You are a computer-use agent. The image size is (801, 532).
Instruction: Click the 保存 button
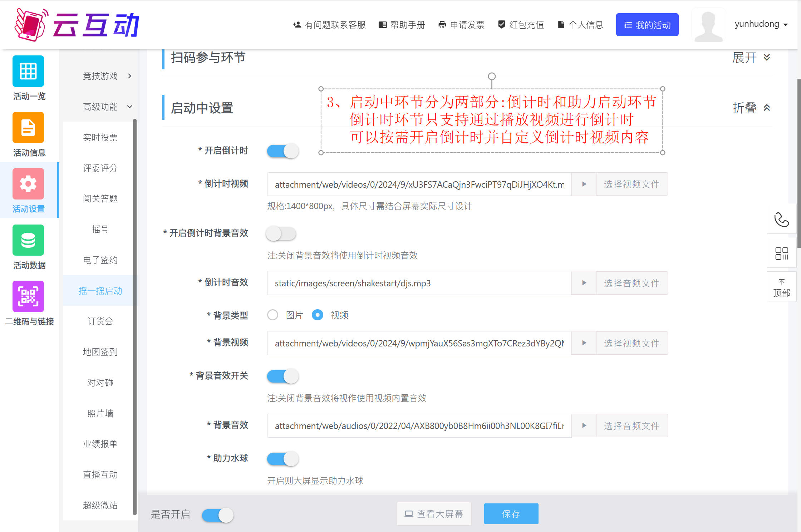click(x=511, y=514)
